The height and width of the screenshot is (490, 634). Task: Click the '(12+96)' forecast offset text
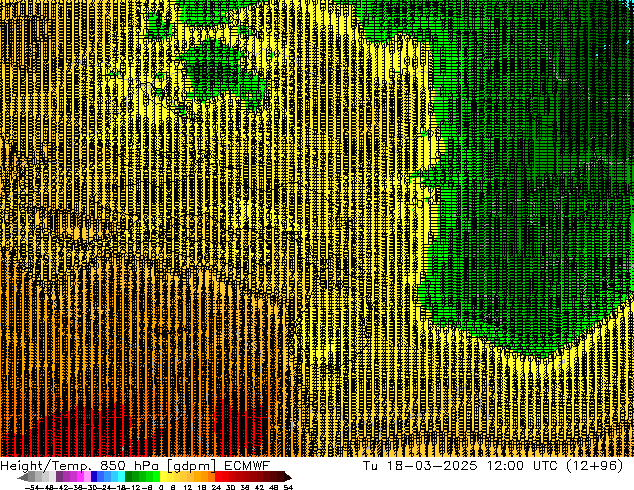594,466
